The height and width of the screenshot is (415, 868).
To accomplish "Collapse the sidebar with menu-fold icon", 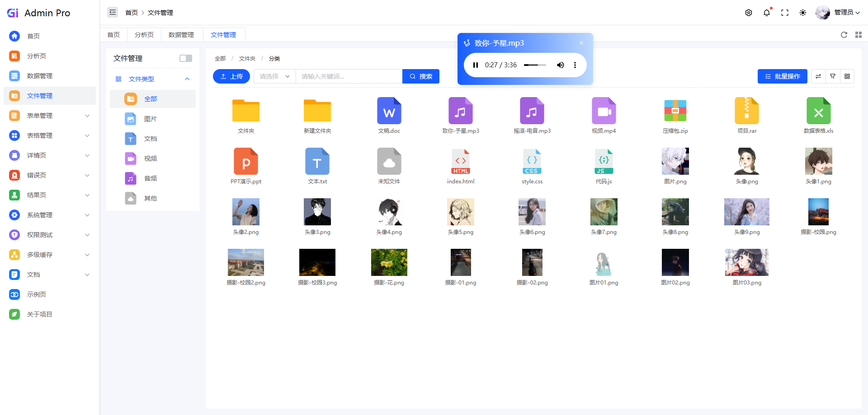I will click(113, 13).
